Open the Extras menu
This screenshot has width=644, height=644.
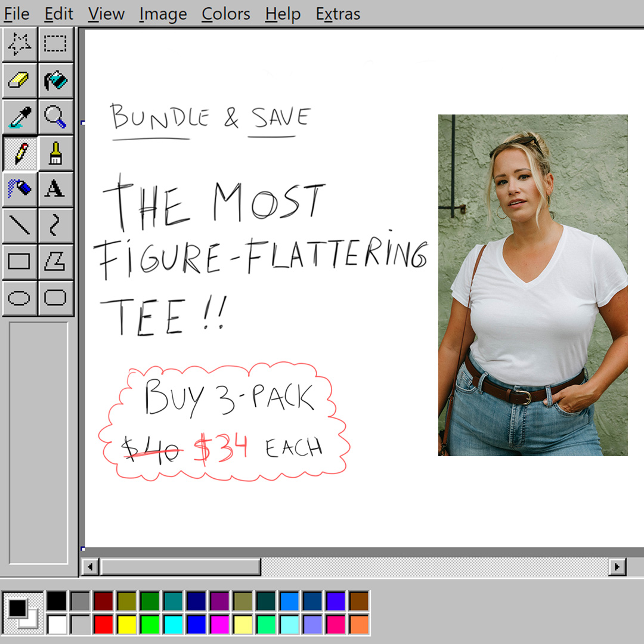click(x=338, y=13)
